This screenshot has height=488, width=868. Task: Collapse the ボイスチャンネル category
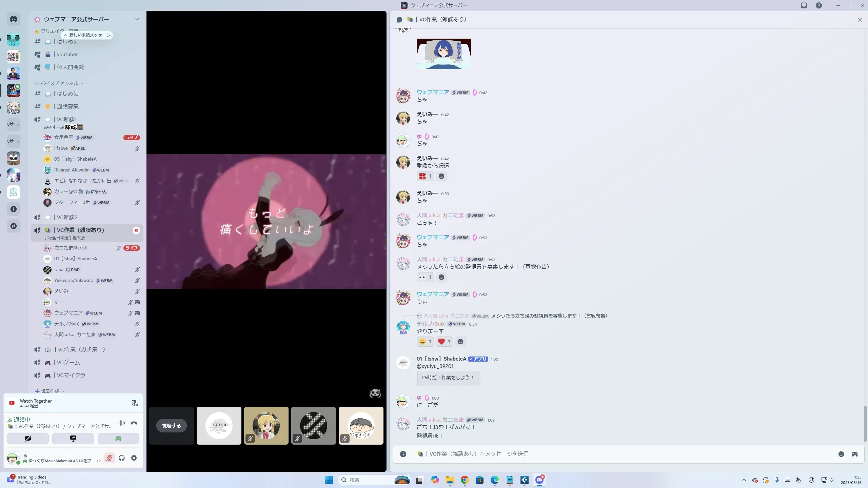click(59, 83)
